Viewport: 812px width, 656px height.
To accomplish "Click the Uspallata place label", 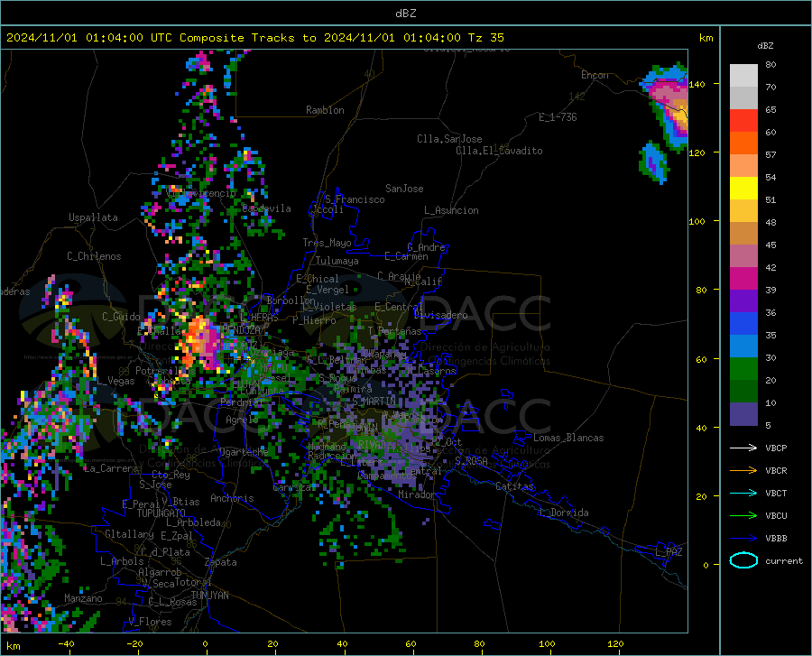I will (x=93, y=217).
